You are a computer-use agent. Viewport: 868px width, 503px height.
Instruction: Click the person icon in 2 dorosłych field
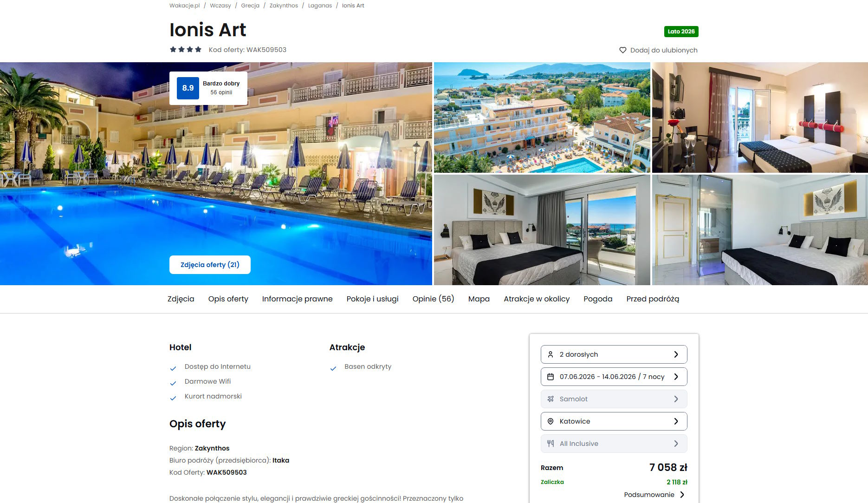pos(551,354)
